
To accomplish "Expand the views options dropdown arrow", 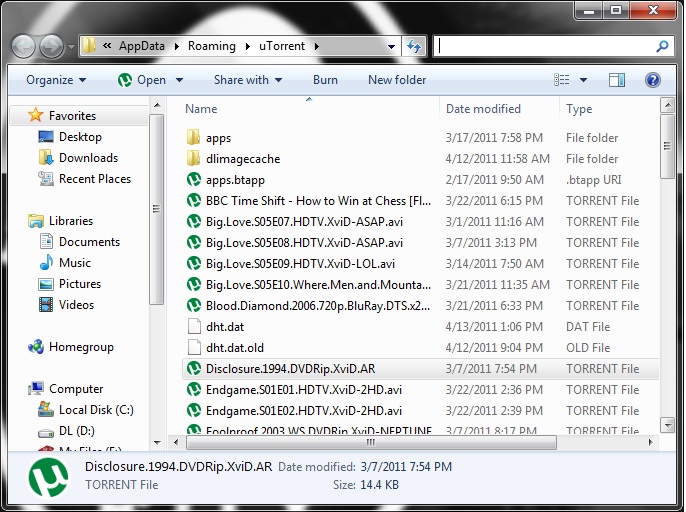I will [583, 80].
